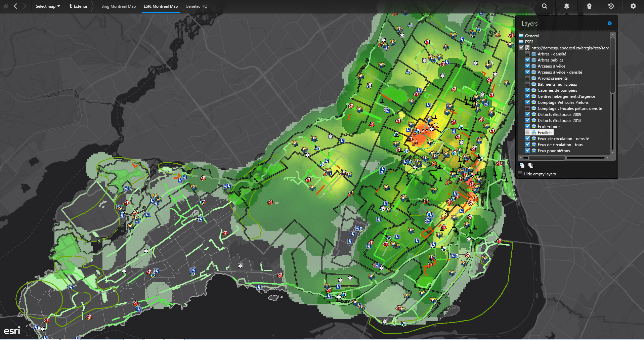The image size is (644, 340).
Task: Navigate back with the left arrow
Action: point(15,6)
